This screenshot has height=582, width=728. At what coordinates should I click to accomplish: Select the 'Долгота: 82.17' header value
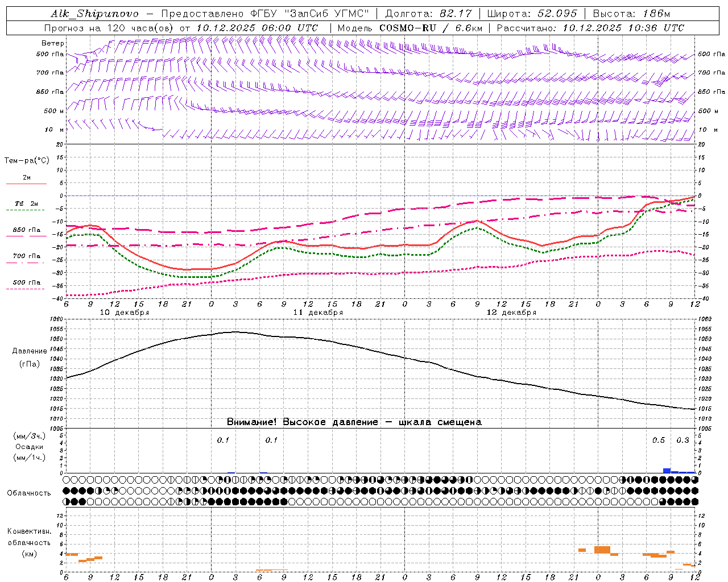428,14
